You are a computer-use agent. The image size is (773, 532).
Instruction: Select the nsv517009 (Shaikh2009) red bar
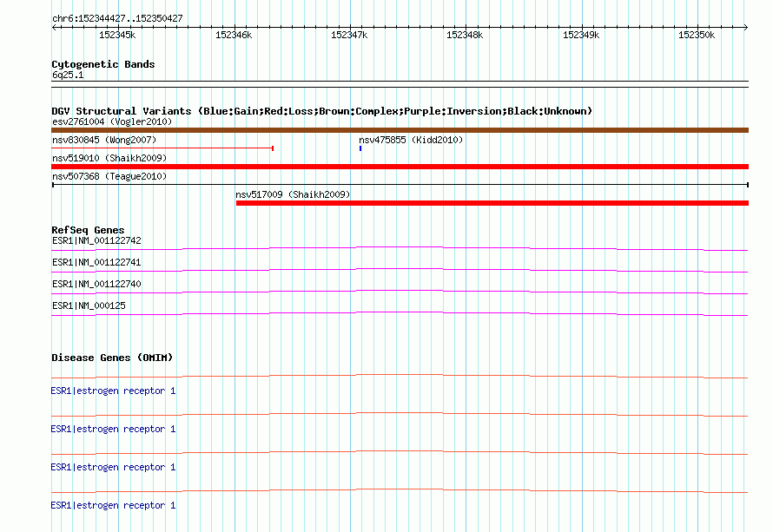click(492, 203)
